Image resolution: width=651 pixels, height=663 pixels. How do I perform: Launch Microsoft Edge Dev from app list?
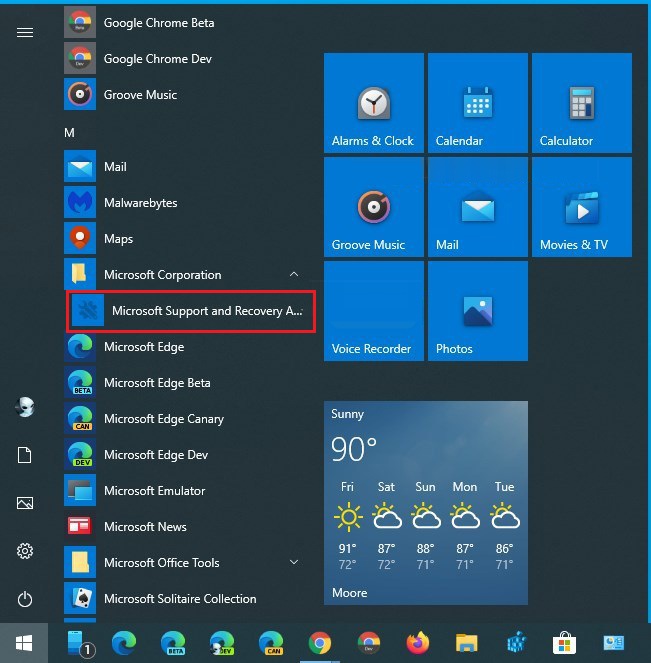(x=186, y=455)
